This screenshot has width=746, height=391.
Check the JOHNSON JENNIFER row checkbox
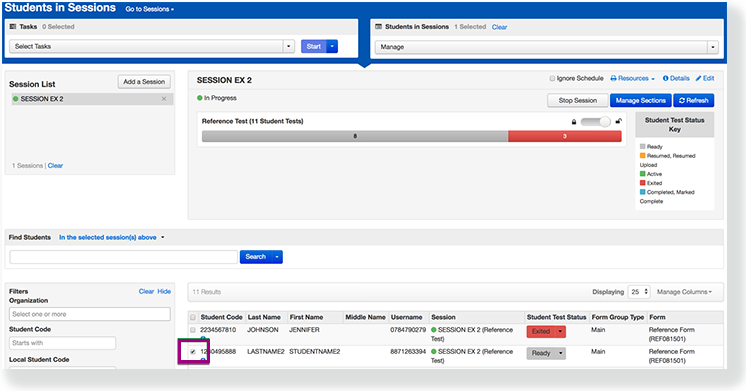[193, 330]
